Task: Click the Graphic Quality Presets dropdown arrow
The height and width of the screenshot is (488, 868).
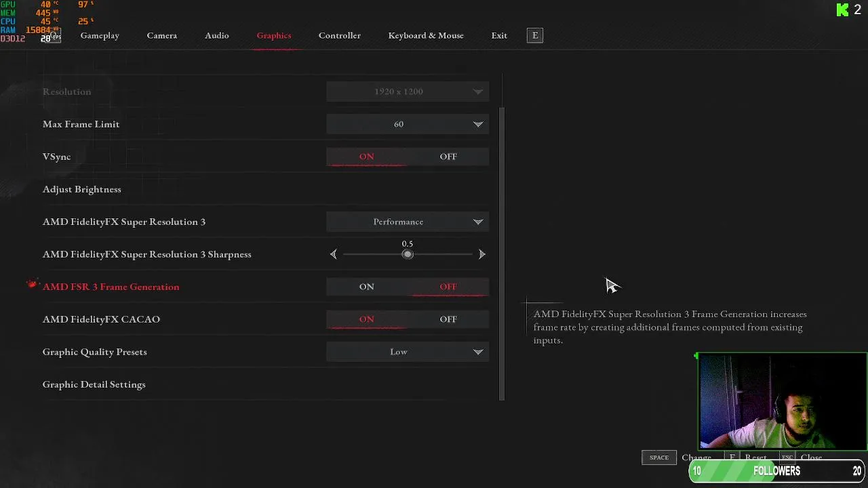Action: 478,352
